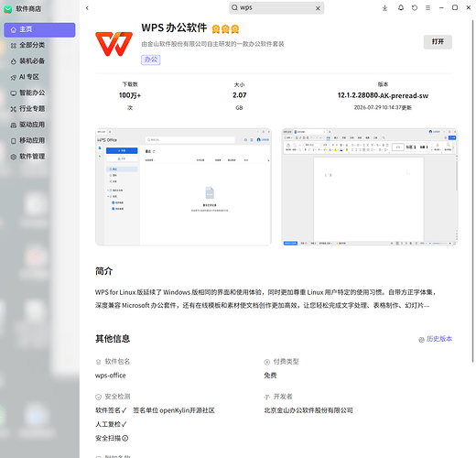Open the notifications bell icon
This screenshot has height=458, width=476.
[x=401, y=8]
